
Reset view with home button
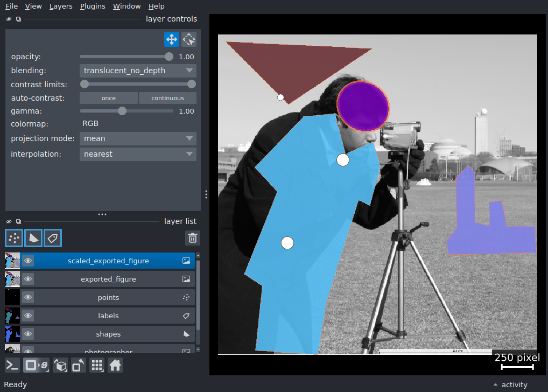coord(115,366)
